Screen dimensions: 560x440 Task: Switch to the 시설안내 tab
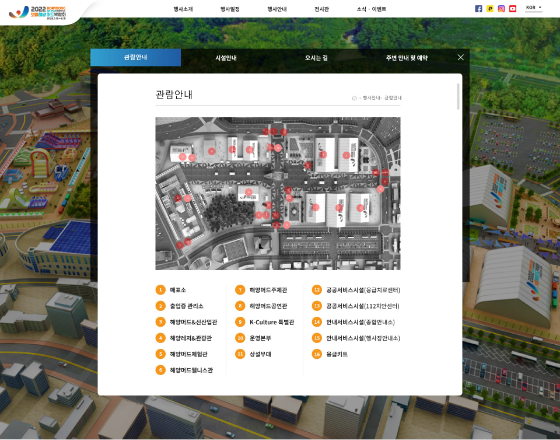[x=226, y=58]
